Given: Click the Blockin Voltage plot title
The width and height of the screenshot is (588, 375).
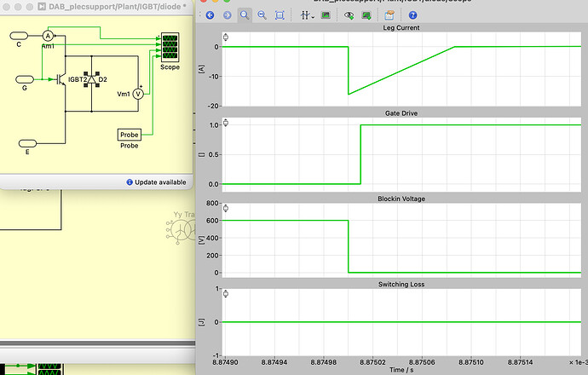Looking at the screenshot, I should (x=401, y=199).
